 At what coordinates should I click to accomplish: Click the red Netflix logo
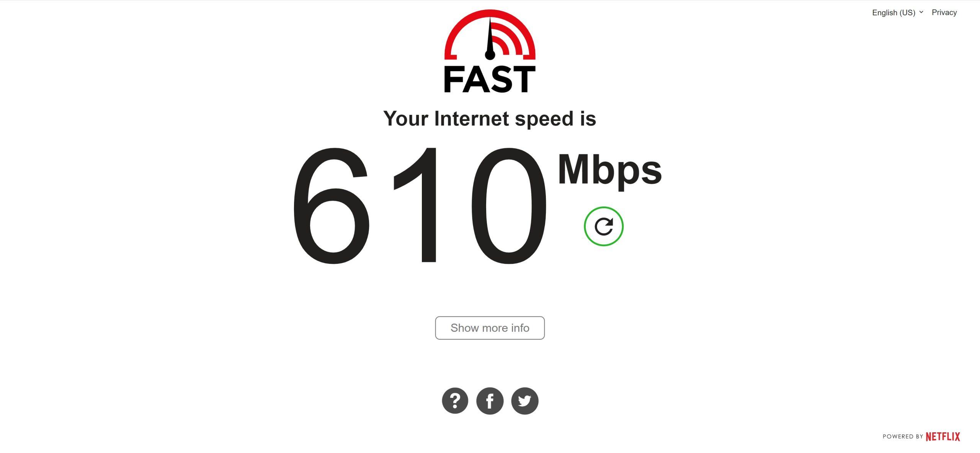click(943, 437)
